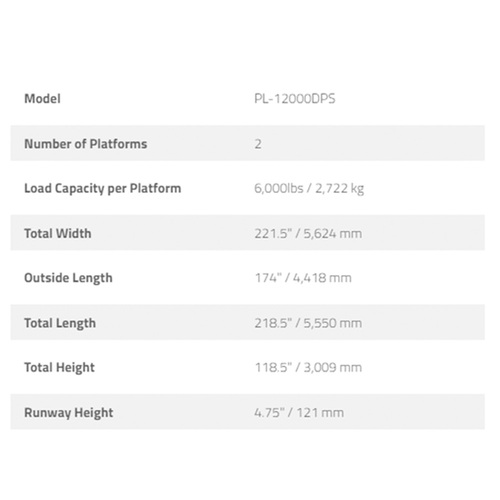This screenshot has width=500, height=500.
Task: Click the Total Width label
Action: [58, 233]
